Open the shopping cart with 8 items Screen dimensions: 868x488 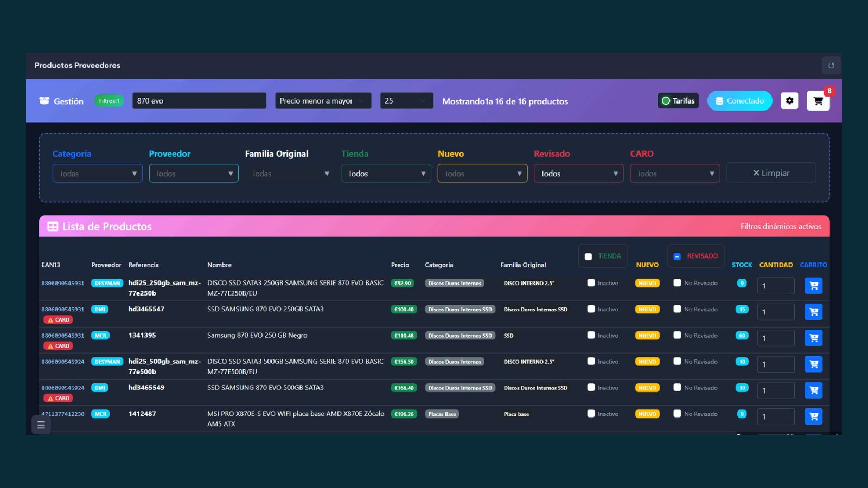tap(818, 101)
